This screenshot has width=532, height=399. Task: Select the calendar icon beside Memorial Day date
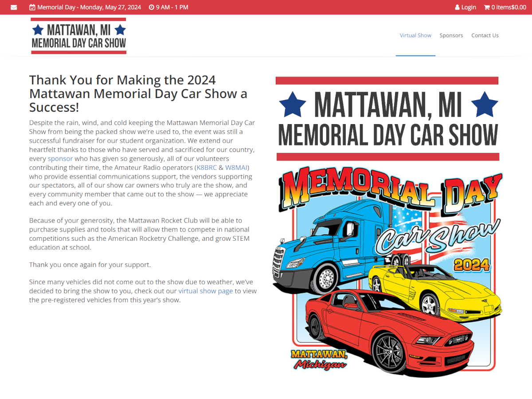[31, 7]
